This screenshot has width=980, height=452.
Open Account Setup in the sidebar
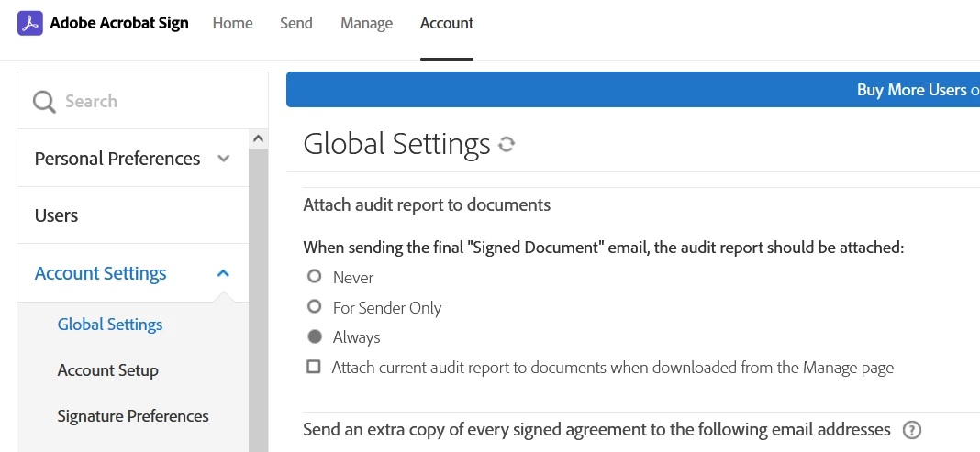tap(108, 370)
